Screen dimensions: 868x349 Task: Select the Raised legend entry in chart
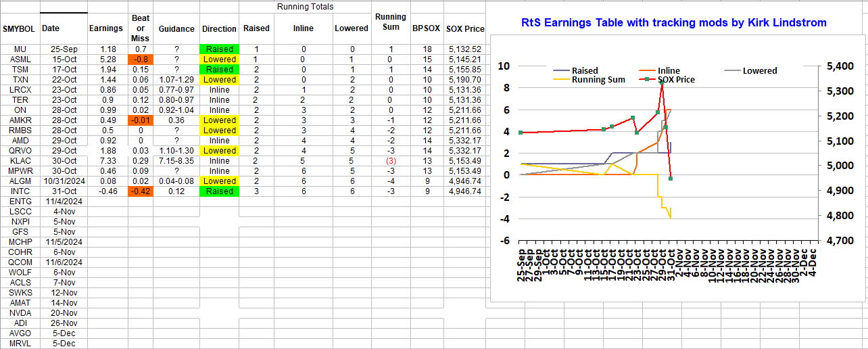click(x=584, y=70)
